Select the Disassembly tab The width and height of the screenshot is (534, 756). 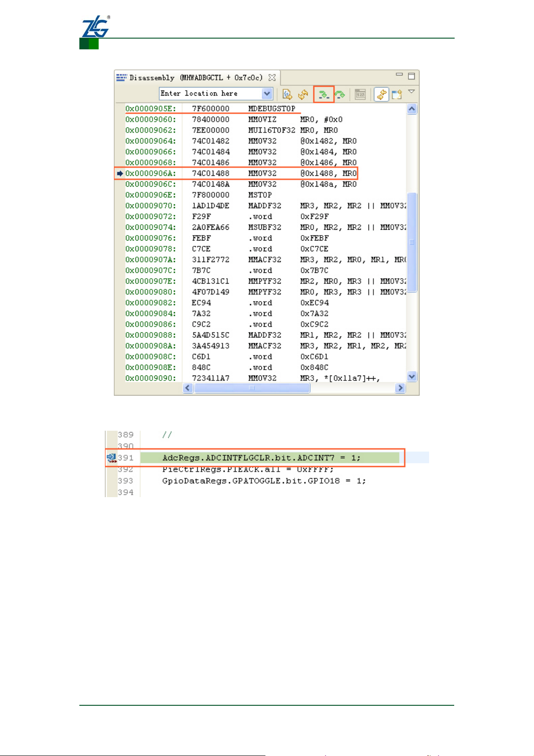click(196, 78)
